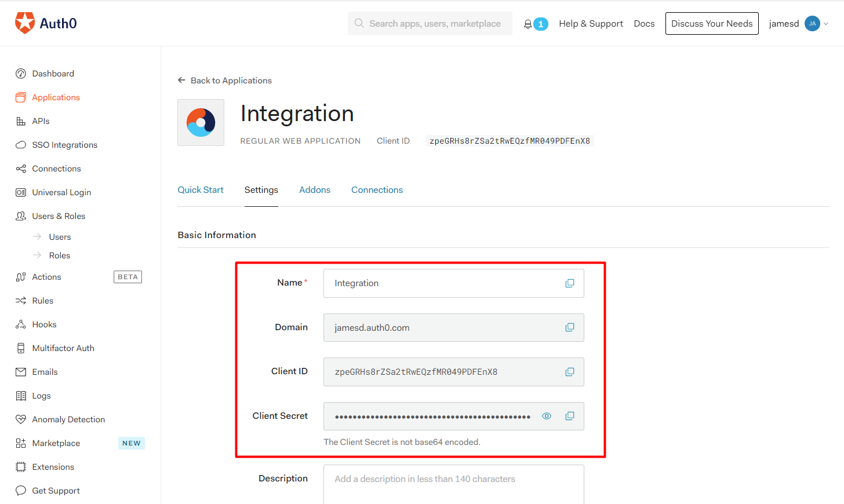This screenshot has height=504, width=844.
Task: Open Marketplace in the sidebar
Action: [56, 443]
